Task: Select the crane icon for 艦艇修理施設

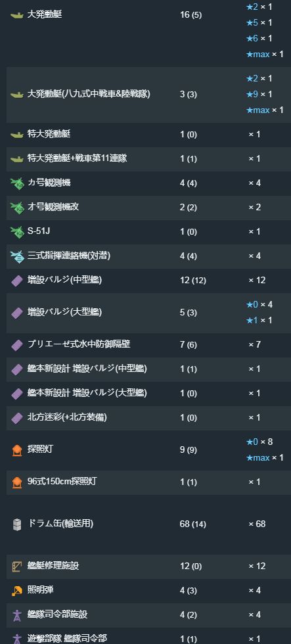Action: (17, 566)
